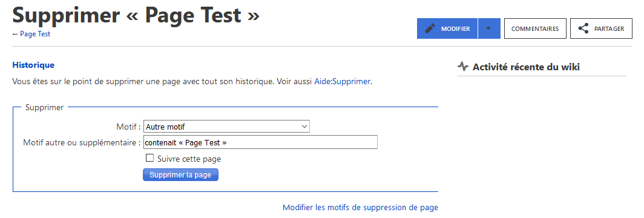
Task: Click the Activité récente du wiki heading
Action: 526,67
